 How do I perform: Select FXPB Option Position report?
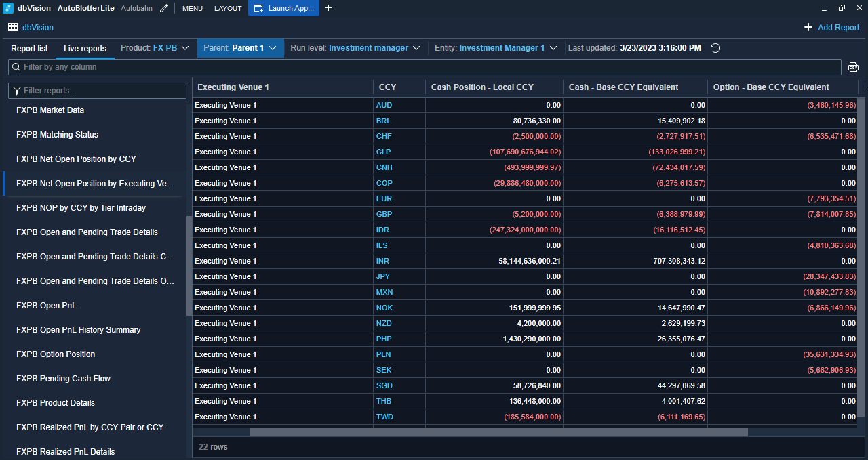tap(56, 354)
